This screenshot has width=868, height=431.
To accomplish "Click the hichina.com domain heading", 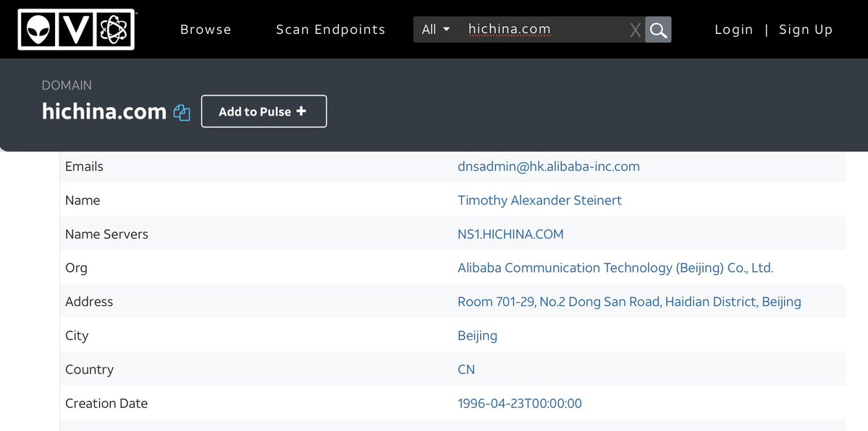I will point(104,111).
